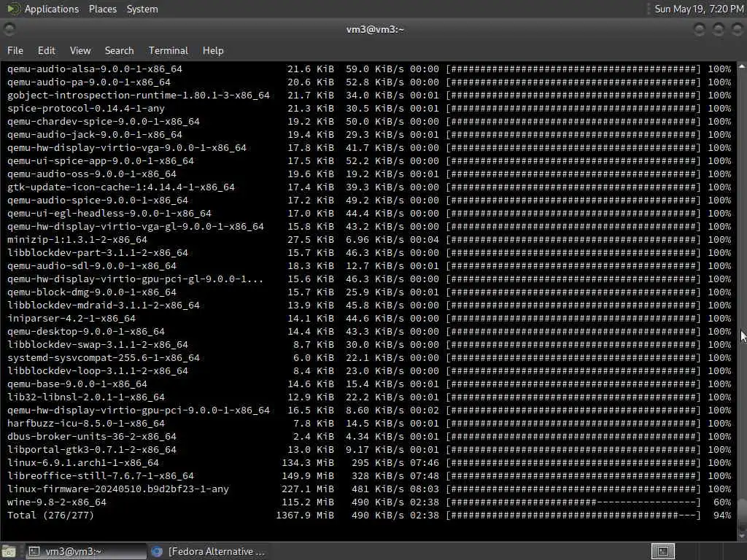Open the Applications menu in top panel

click(52, 9)
